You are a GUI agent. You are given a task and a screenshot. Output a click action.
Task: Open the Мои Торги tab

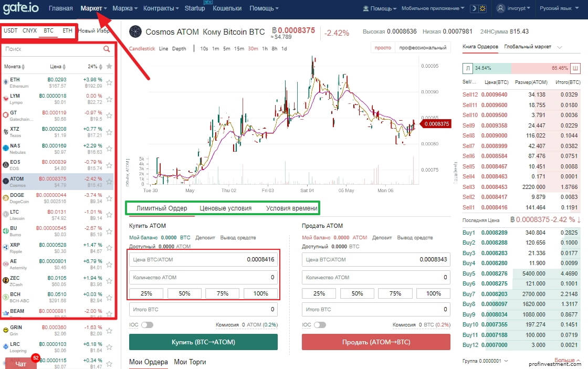click(190, 362)
